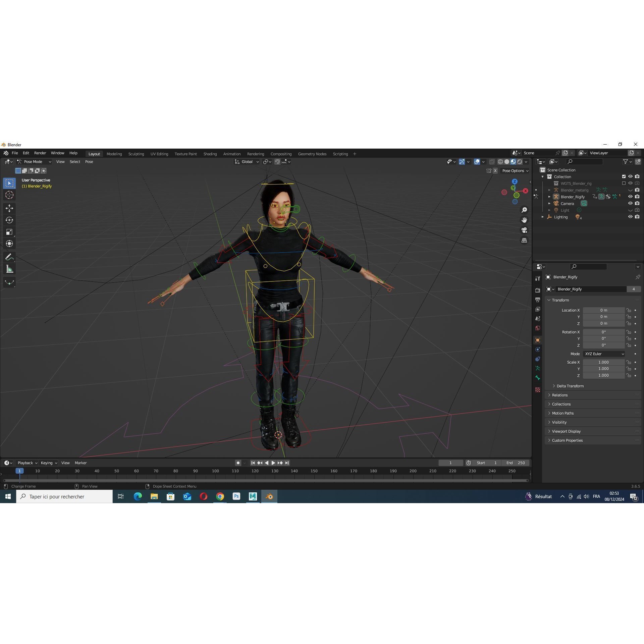Open the Render properties tab

click(538, 290)
